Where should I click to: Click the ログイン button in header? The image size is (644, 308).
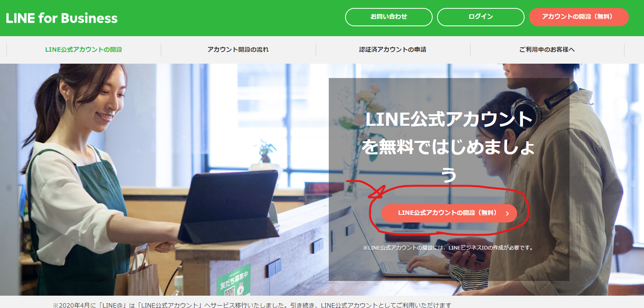[x=481, y=17]
